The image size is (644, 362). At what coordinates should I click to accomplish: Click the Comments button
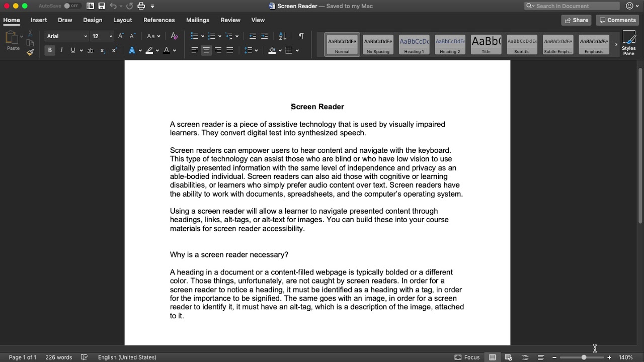coord(618,20)
